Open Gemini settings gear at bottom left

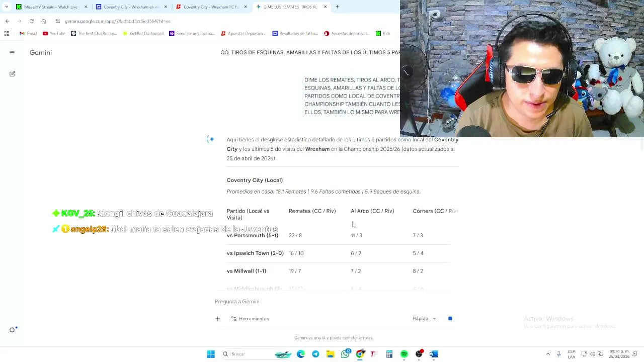click(13, 330)
